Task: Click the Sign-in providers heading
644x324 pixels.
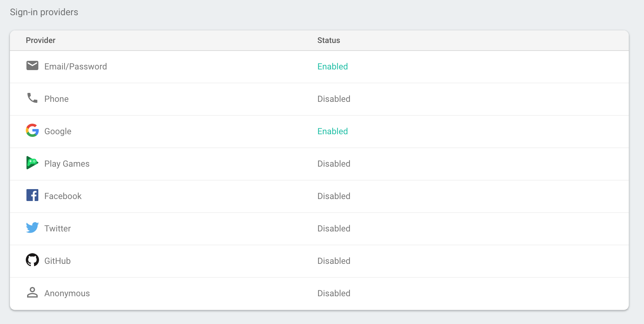Action: 44,12
